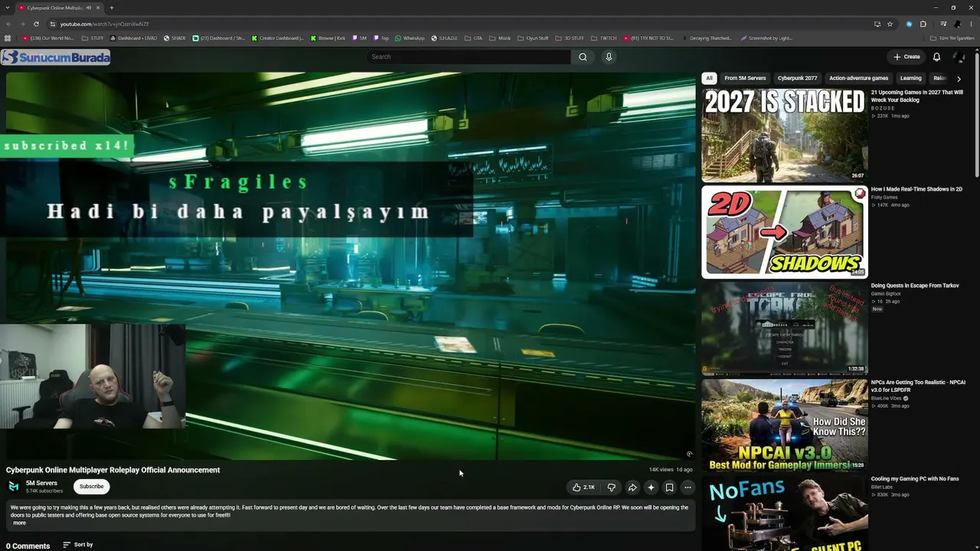Viewport: 980px width, 551px height.
Task: Click the sparkle Ask icon below video
Action: pos(651,487)
